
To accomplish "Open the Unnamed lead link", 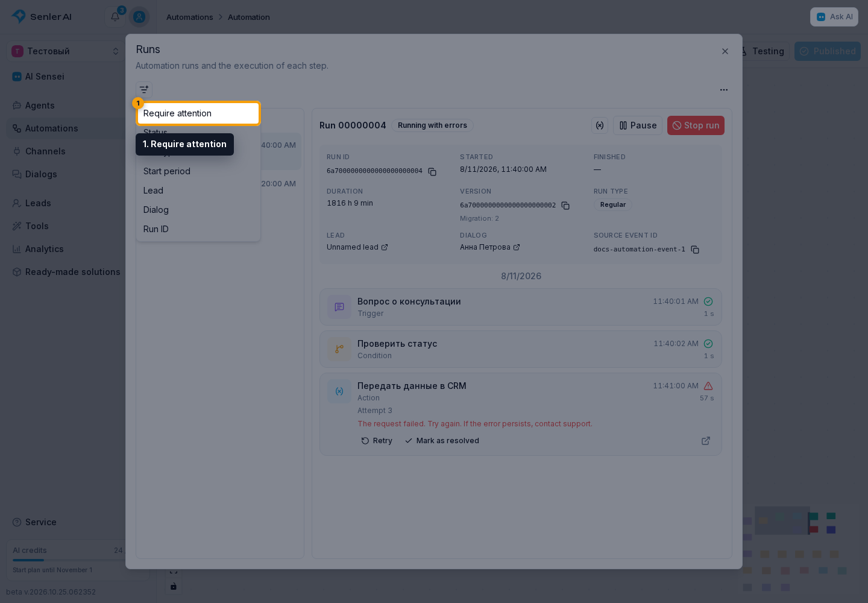I will point(357,247).
